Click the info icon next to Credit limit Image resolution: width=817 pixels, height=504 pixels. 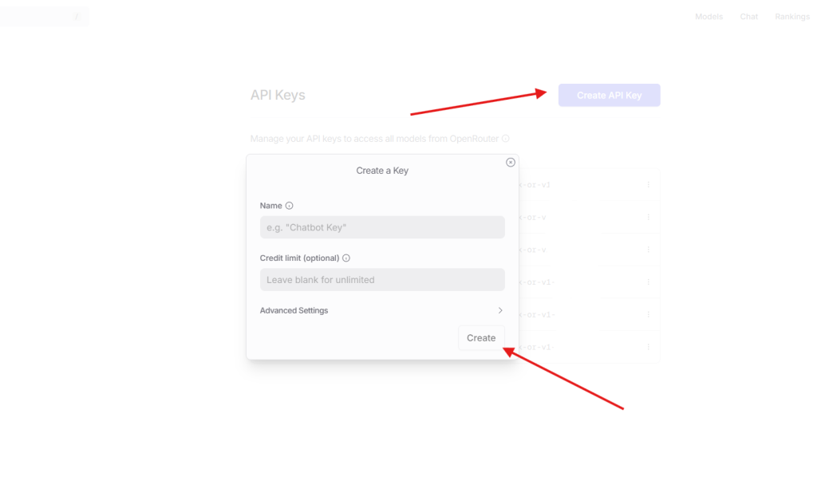tap(346, 258)
